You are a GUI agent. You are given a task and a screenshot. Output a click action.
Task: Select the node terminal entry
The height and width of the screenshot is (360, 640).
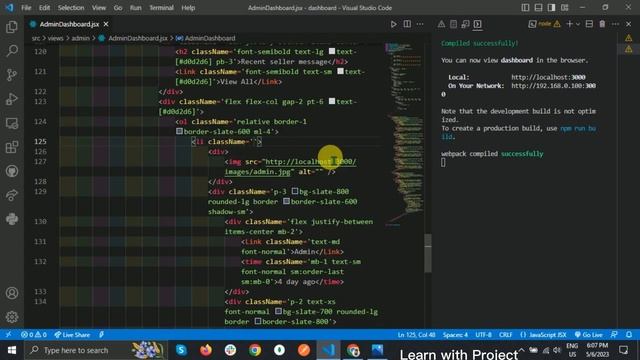pos(544,24)
